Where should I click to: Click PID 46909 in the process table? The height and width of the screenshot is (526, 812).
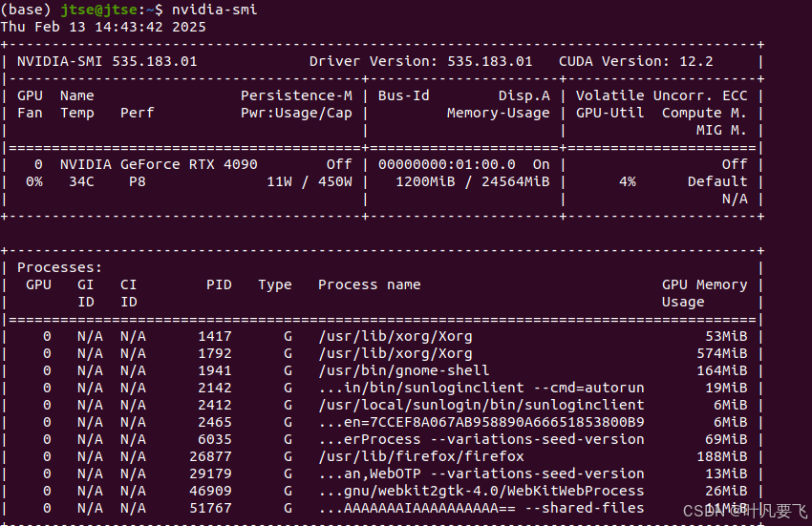pos(210,491)
